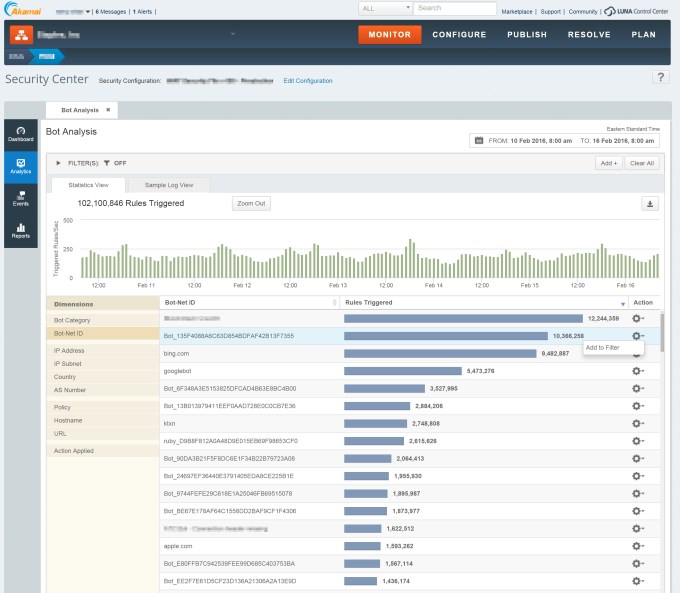
Task: Close the Bot Analysis tab
Action: 108,110
